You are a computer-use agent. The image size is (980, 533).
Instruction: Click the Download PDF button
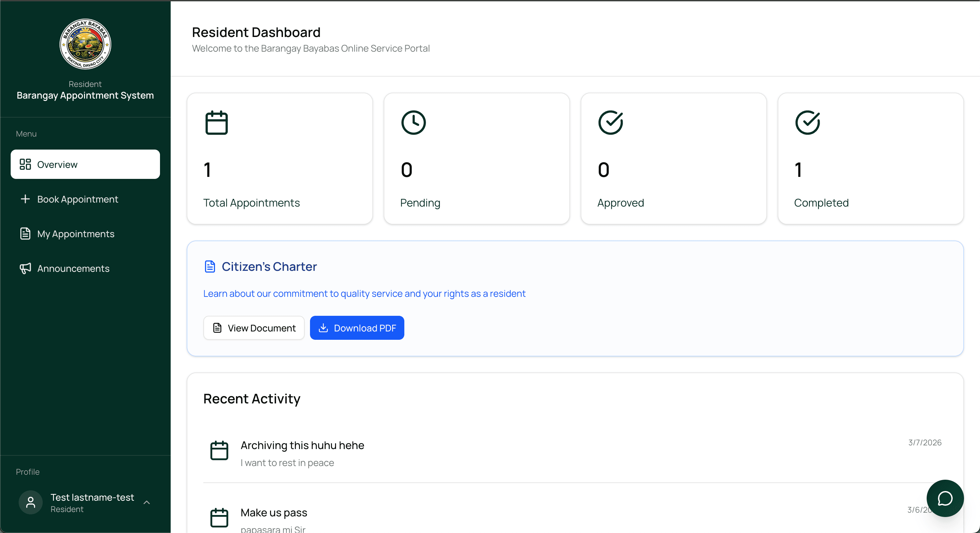[x=357, y=328]
